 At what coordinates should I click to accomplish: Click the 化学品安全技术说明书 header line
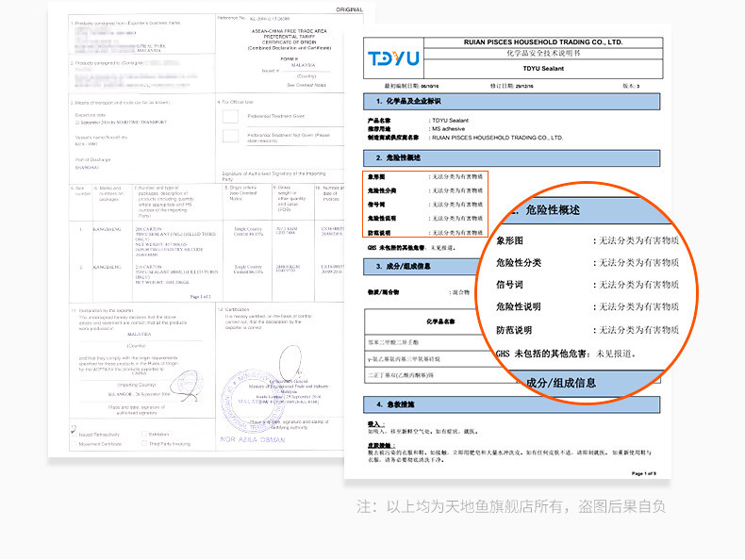pos(543,53)
